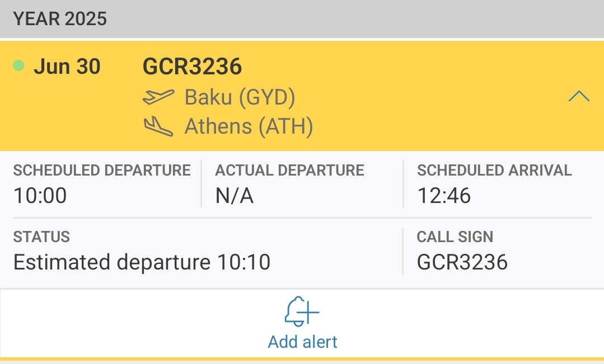
Task: Click the departure airplane takeoff icon
Action: click(x=160, y=96)
